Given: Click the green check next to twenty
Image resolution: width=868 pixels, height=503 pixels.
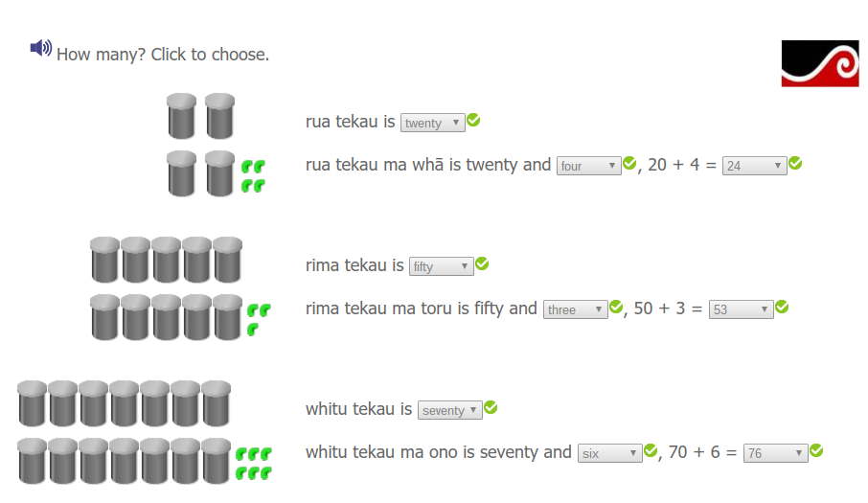Looking at the screenshot, I should click(473, 121).
